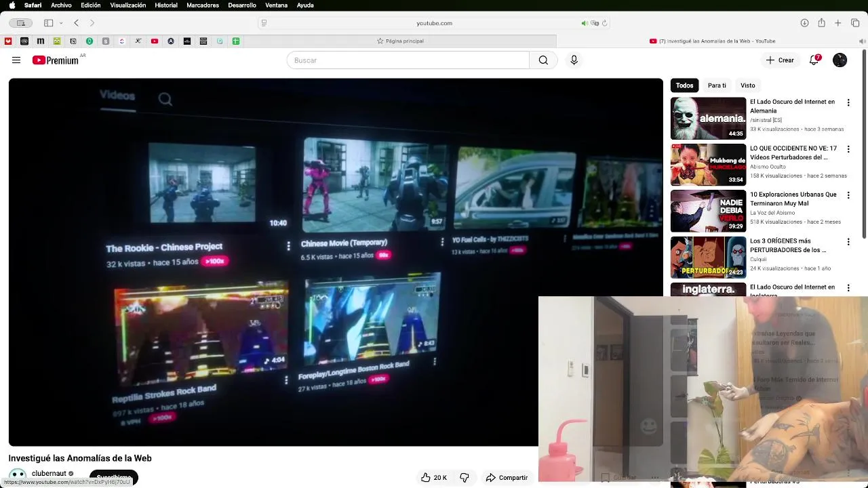Click the main video player
This screenshot has width=868, height=488.
[x=336, y=262]
